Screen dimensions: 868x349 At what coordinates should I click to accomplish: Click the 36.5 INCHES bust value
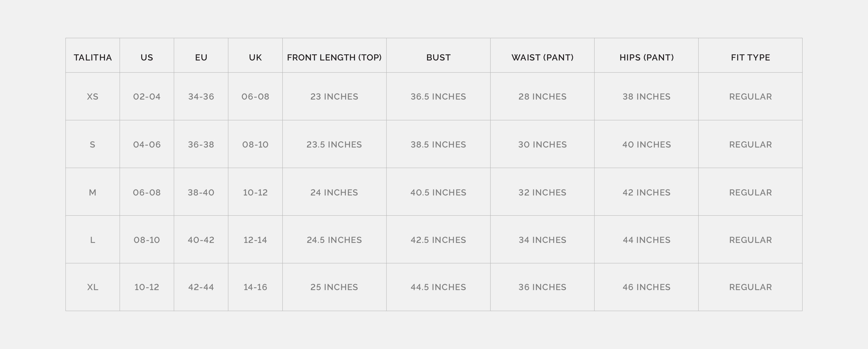tap(438, 97)
